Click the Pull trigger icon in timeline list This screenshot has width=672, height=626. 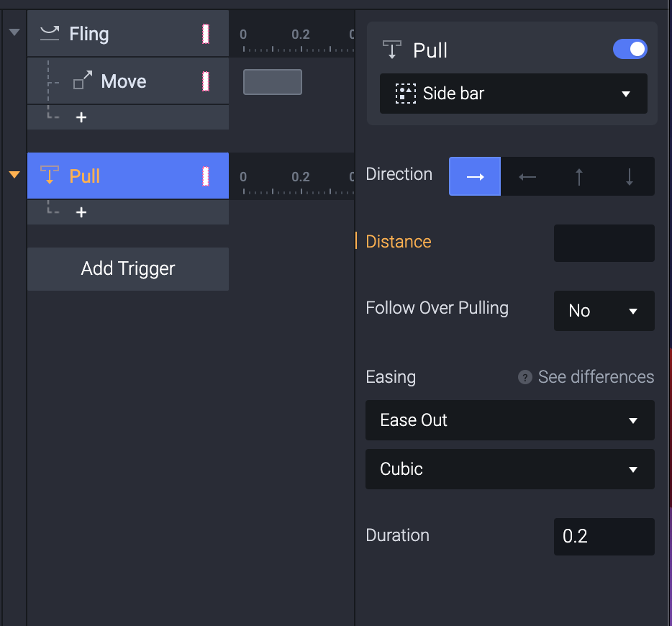pyautogui.click(x=50, y=176)
